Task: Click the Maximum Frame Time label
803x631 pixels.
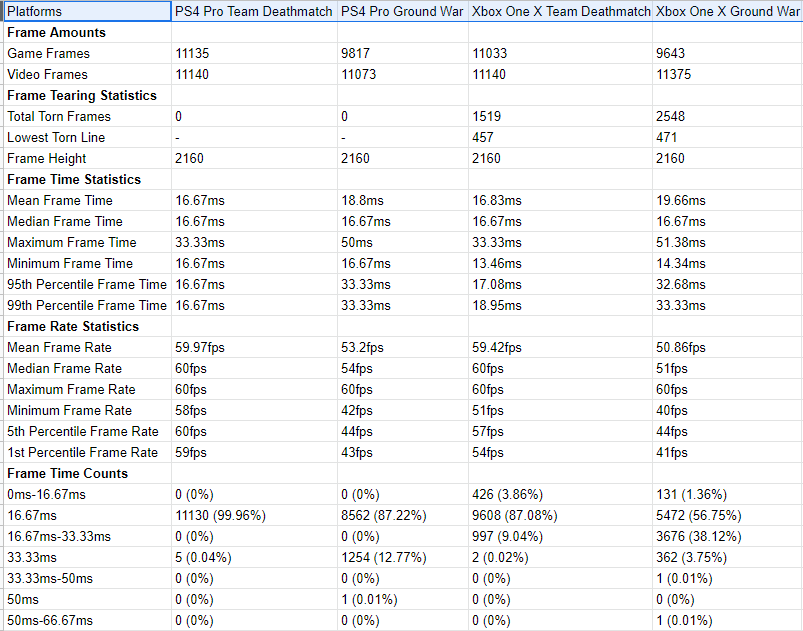Action: click(x=72, y=242)
